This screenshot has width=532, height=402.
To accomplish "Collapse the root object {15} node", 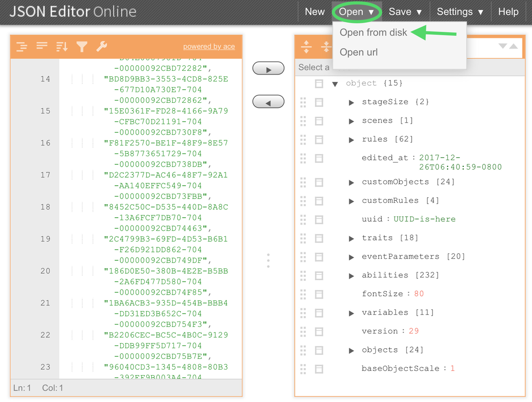I will [335, 84].
